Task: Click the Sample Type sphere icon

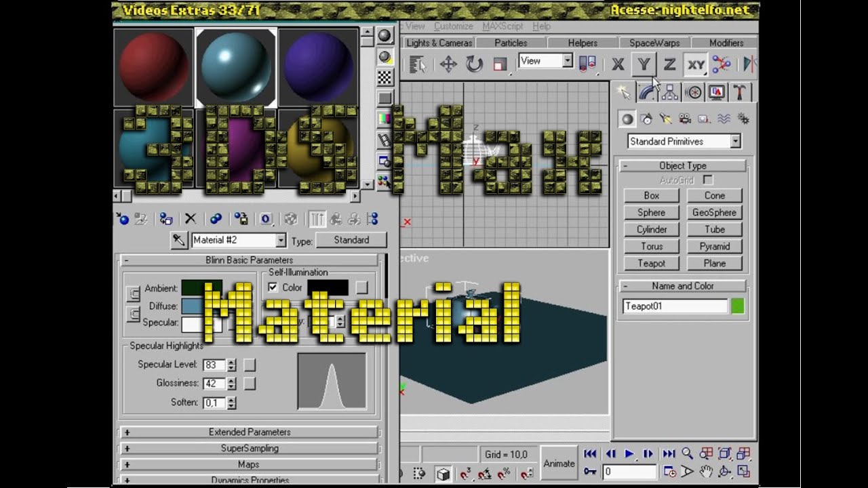Action: pos(384,35)
